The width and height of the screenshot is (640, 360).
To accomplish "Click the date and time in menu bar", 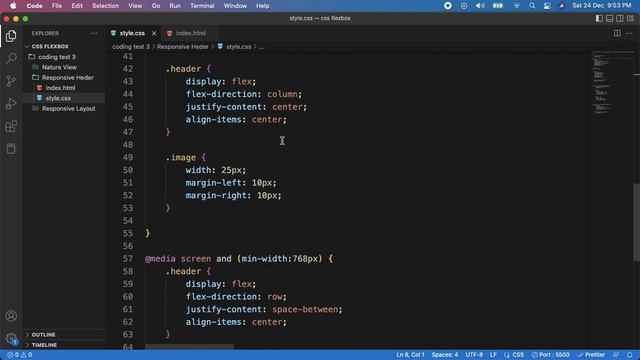I will pyautogui.click(x=602, y=6).
